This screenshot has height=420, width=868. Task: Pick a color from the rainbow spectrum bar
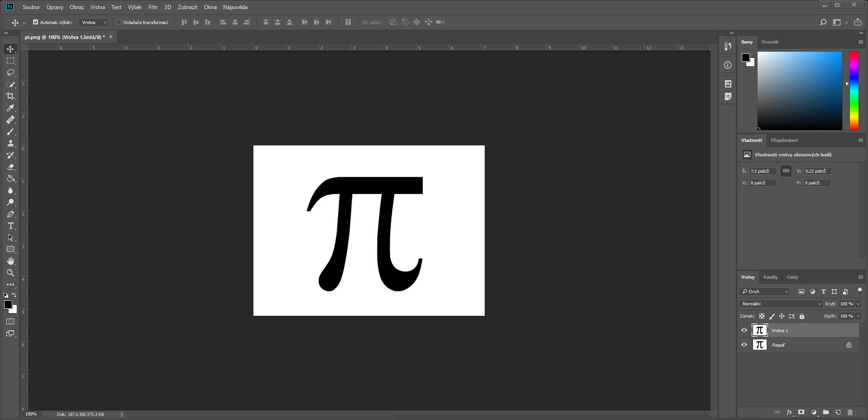(854, 91)
